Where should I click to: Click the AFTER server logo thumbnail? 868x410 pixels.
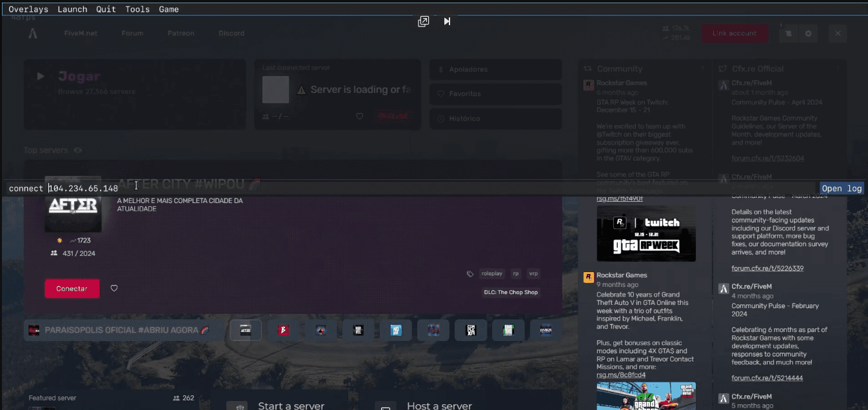[73, 204]
